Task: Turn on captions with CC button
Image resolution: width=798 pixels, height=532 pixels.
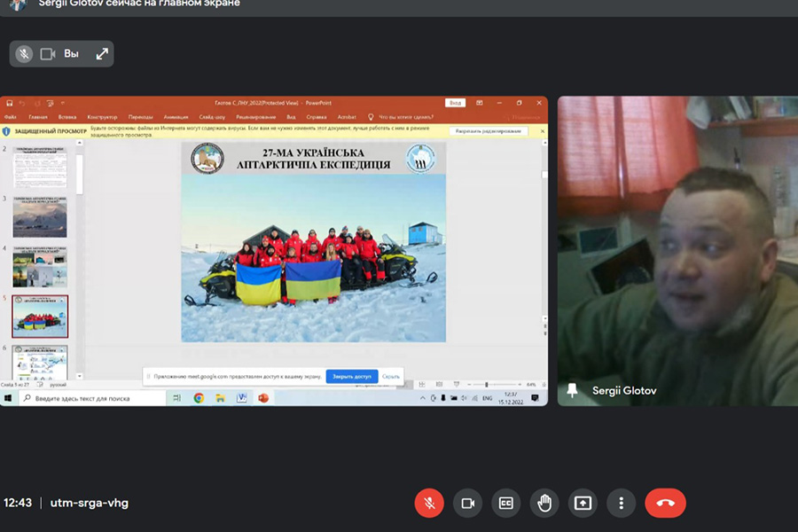Action: pyautogui.click(x=506, y=503)
